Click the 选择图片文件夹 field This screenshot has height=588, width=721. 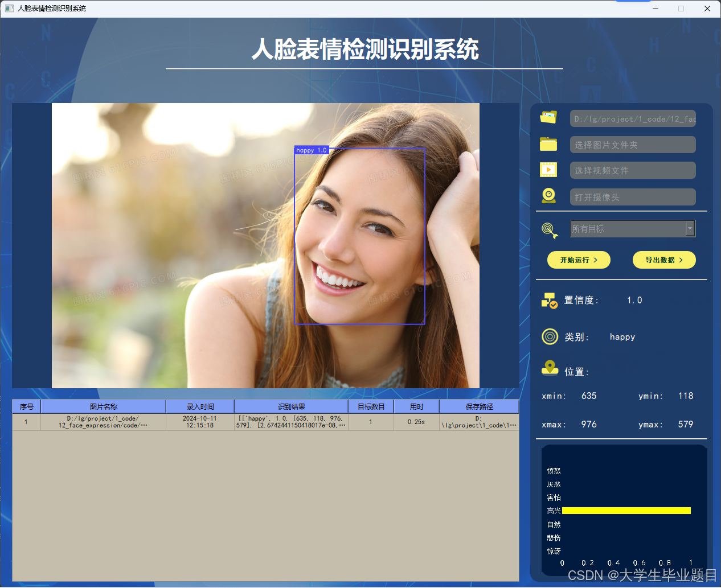point(633,145)
